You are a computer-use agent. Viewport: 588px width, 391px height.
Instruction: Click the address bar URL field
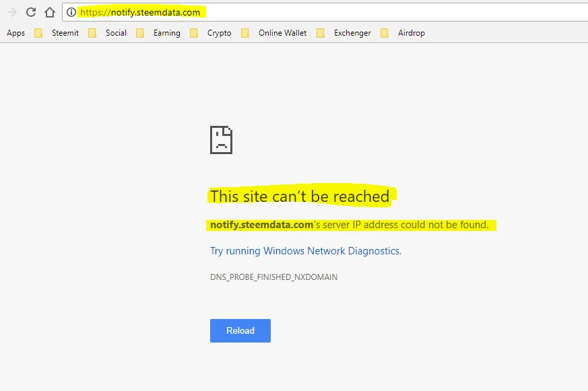pyautogui.click(x=325, y=12)
